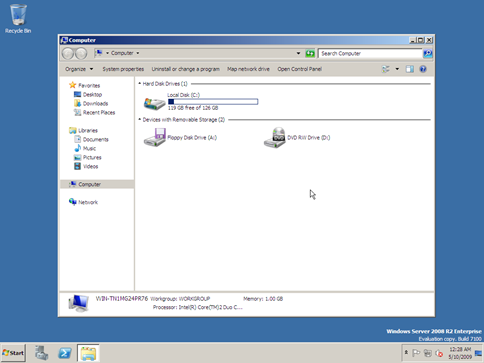Click the Refresh button beside address bar
Viewport: 484px width, 363px height.
pos(310,53)
